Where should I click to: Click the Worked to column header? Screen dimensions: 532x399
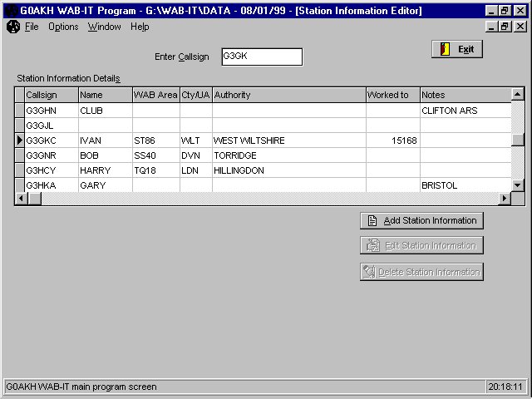coord(393,95)
